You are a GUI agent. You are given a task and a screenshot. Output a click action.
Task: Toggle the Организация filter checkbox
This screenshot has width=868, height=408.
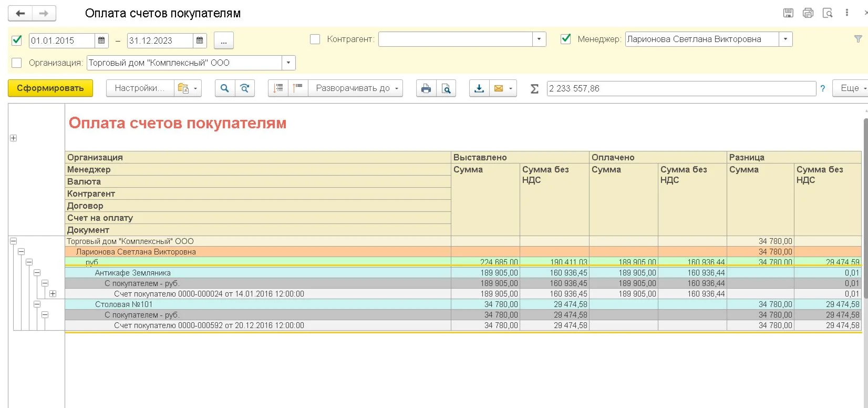[17, 63]
